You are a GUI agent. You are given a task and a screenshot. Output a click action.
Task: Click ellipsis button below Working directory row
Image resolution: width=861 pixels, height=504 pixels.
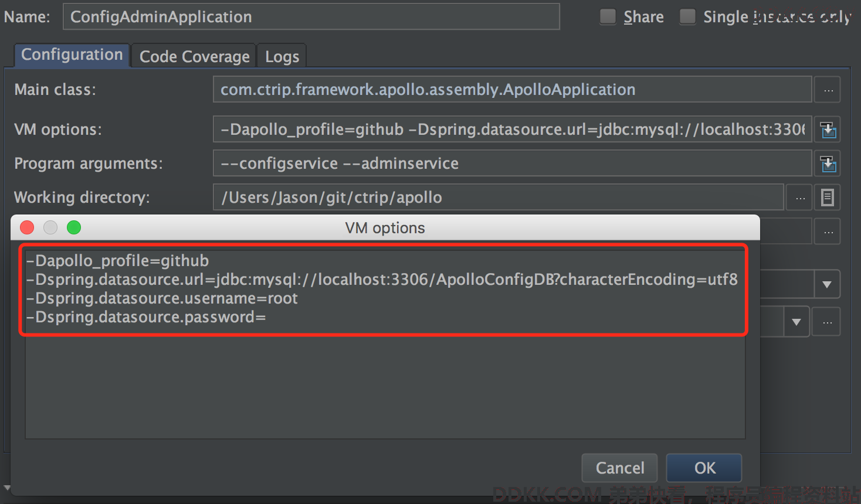[828, 232]
